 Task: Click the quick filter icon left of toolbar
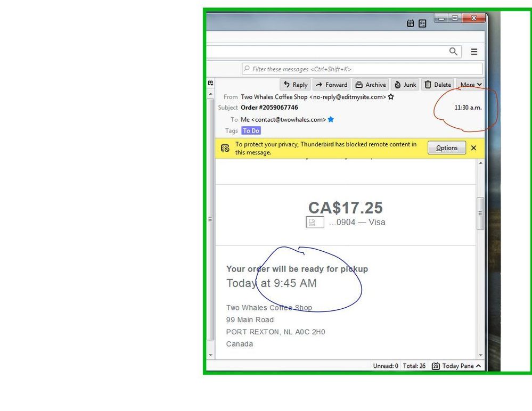tap(210, 84)
